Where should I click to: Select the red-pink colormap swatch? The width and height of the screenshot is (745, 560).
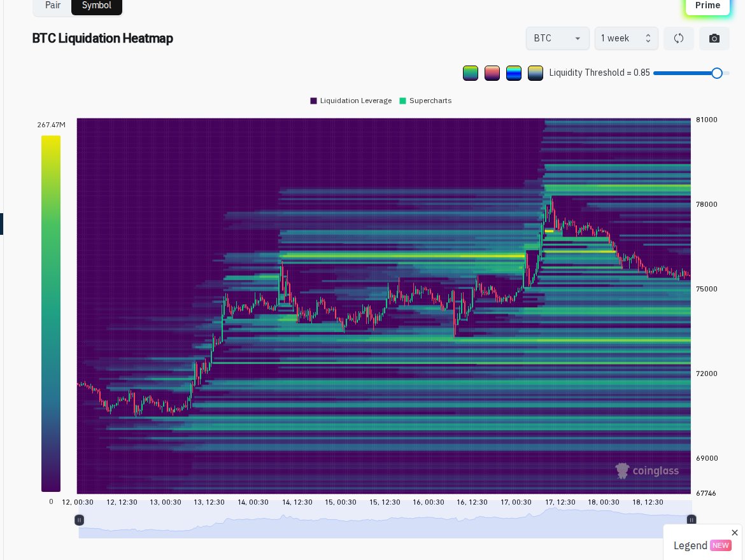pos(492,73)
